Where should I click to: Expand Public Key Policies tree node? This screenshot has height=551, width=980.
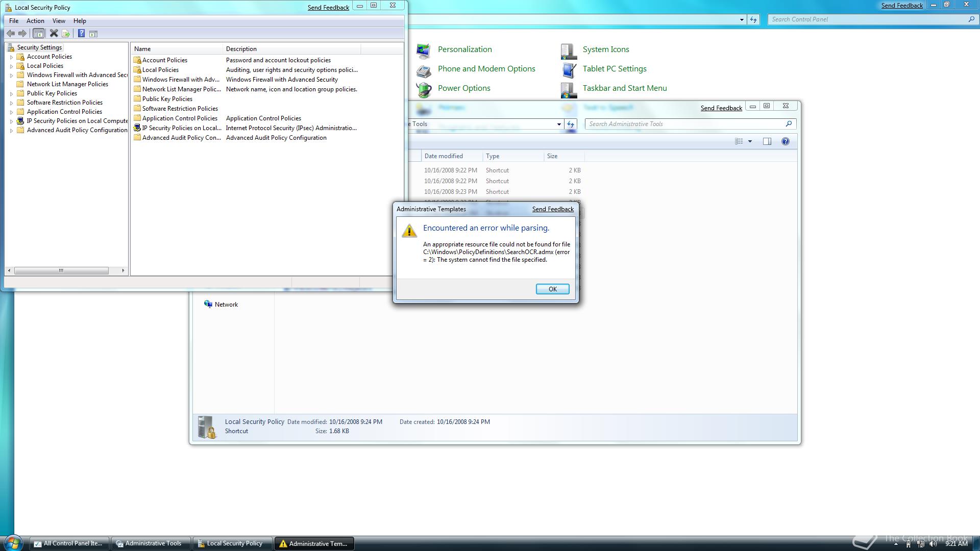point(11,94)
